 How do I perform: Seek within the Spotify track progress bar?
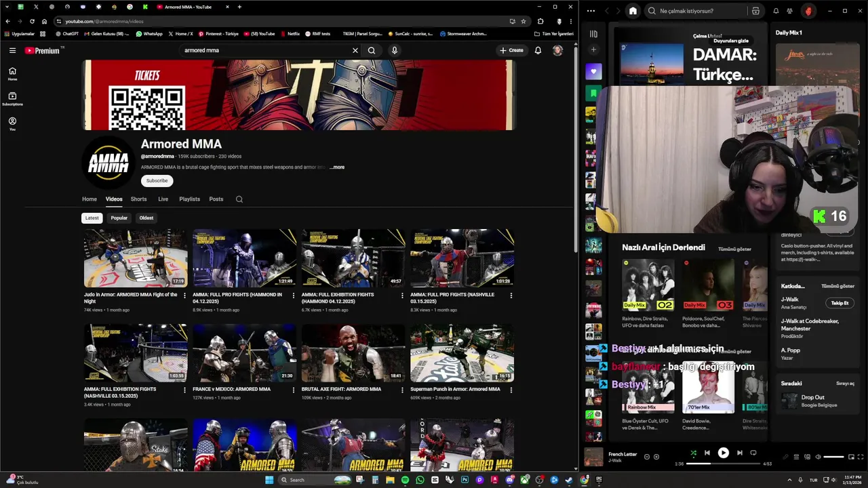(x=723, y=464)
